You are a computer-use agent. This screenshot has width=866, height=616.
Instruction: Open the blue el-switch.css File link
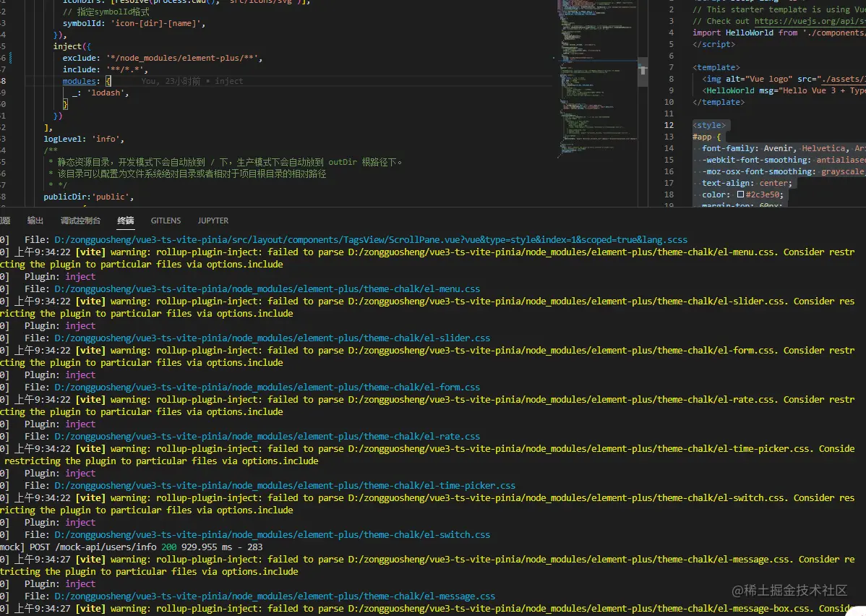[272, 535]
